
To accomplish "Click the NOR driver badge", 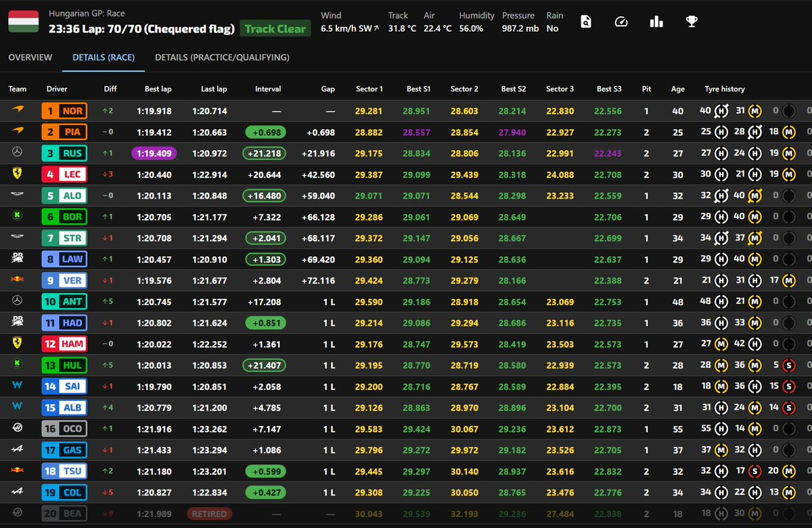I will point(64,111).
